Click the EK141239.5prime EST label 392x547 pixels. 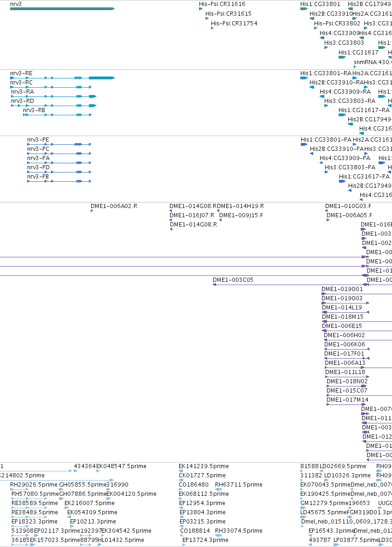[x=204, y=466]
